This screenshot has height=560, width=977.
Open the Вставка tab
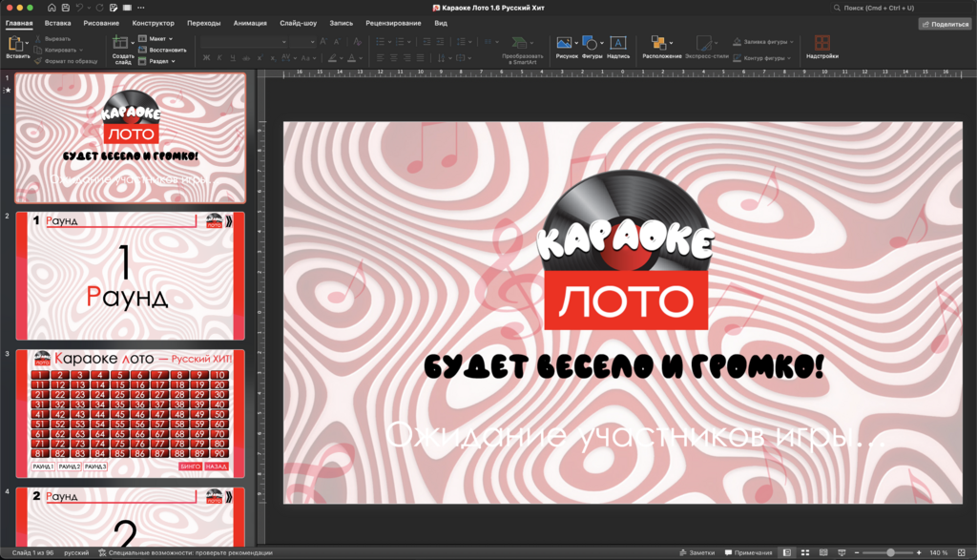click(58, 23)
